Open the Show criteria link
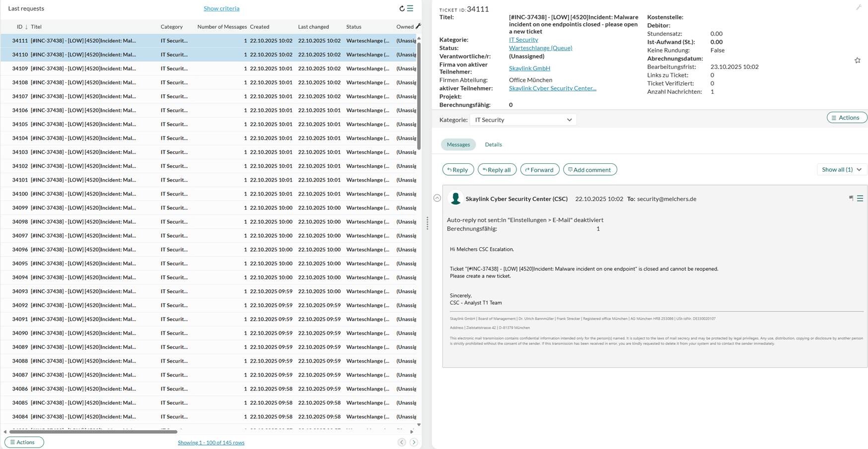 (x=221, y=8)
